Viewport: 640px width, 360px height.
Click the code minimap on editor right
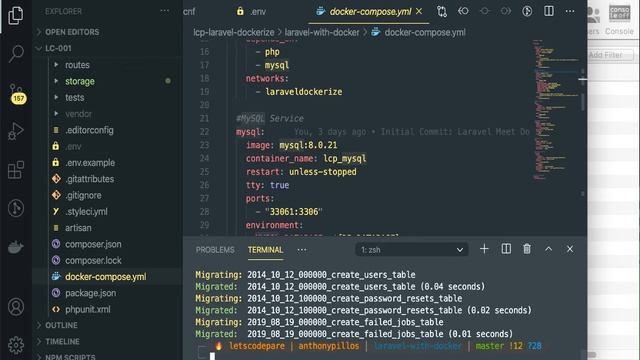pyautogui.click(x=555, y=110)
